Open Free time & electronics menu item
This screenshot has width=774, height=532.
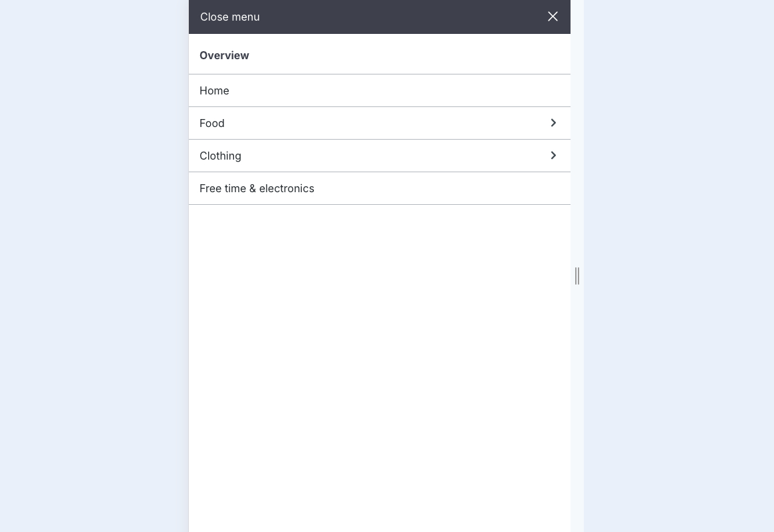[257, 188]
